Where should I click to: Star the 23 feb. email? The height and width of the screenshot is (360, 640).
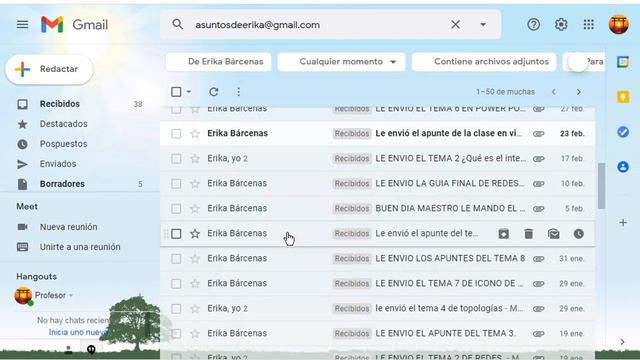(195, 133)
